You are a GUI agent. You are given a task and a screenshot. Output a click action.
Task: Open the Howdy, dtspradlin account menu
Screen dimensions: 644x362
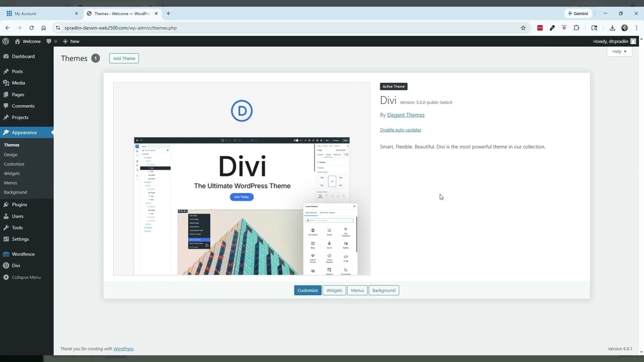coord(614,41)
